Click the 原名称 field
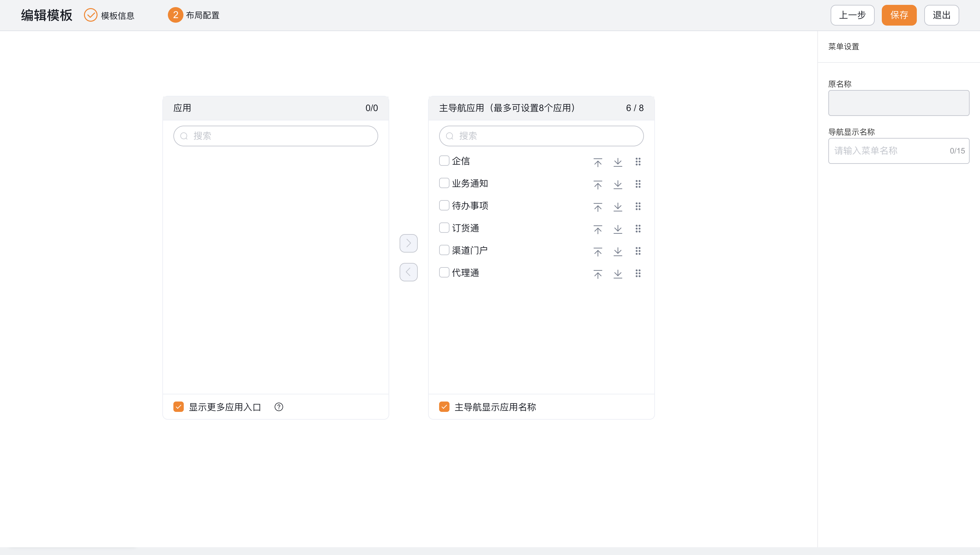 tap(899, 103)
